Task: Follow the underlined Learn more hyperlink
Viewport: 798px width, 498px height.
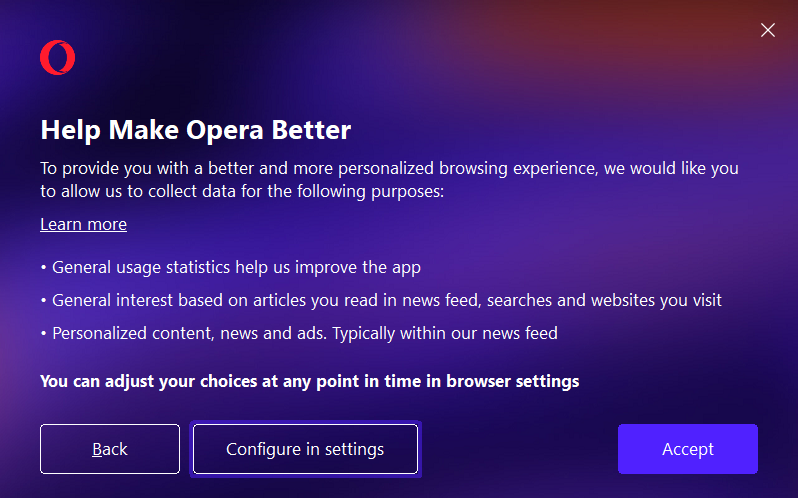Action: (x=83, y=224)
